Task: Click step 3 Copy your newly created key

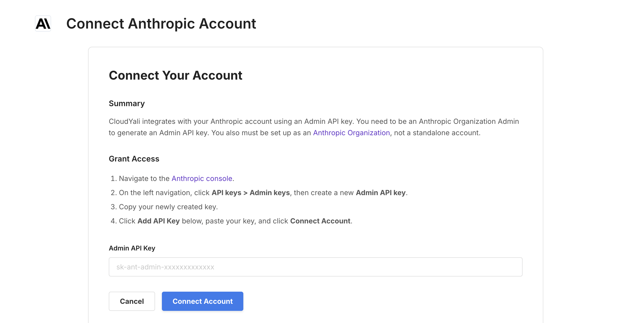Action: pyautogui.click(x=168, y=207)
